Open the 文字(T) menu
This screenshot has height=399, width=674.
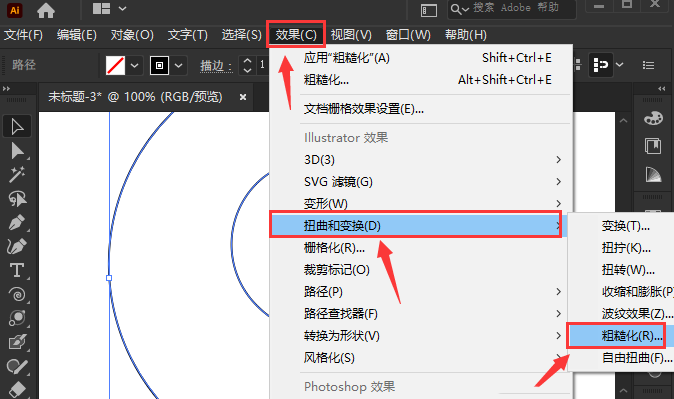(187, 35)
